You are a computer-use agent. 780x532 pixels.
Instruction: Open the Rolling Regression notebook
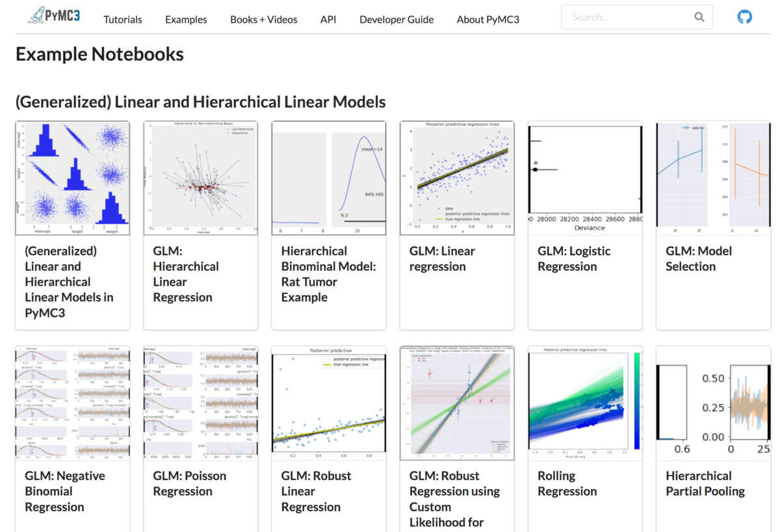click(x=567, y=483)
